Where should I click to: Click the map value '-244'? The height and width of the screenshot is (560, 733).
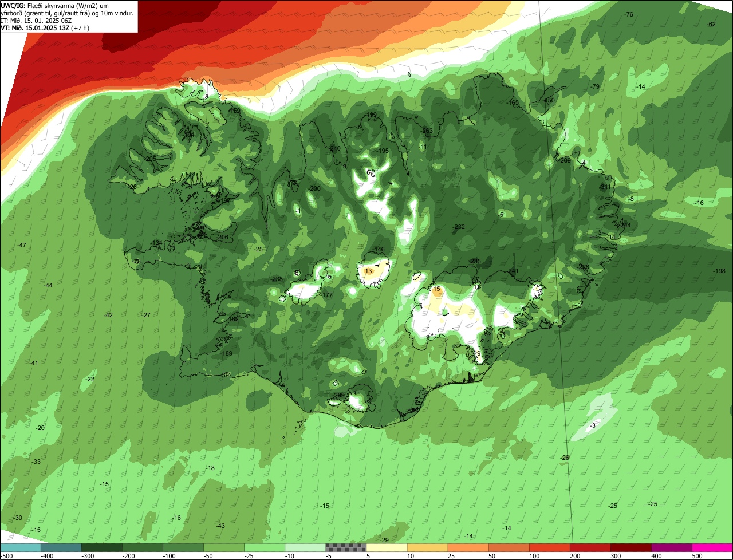point(625,225)
